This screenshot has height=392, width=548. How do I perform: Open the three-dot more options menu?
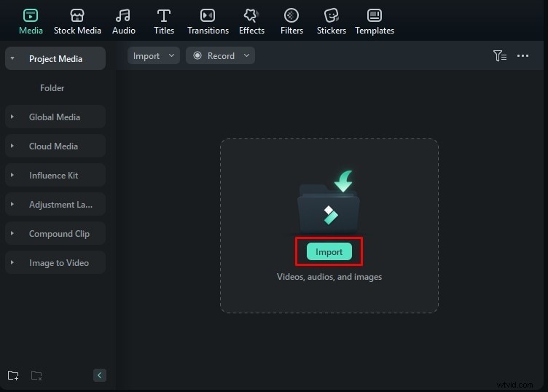[x=522, y=55]
